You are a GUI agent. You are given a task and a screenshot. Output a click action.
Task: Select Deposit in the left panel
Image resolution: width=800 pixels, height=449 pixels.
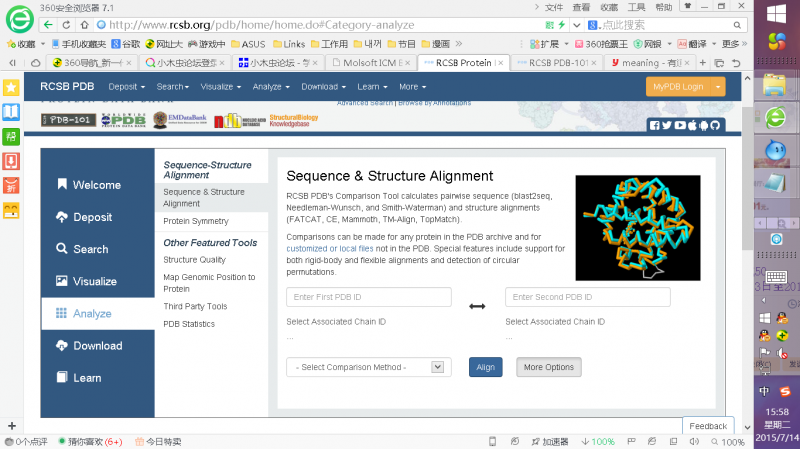97,217
